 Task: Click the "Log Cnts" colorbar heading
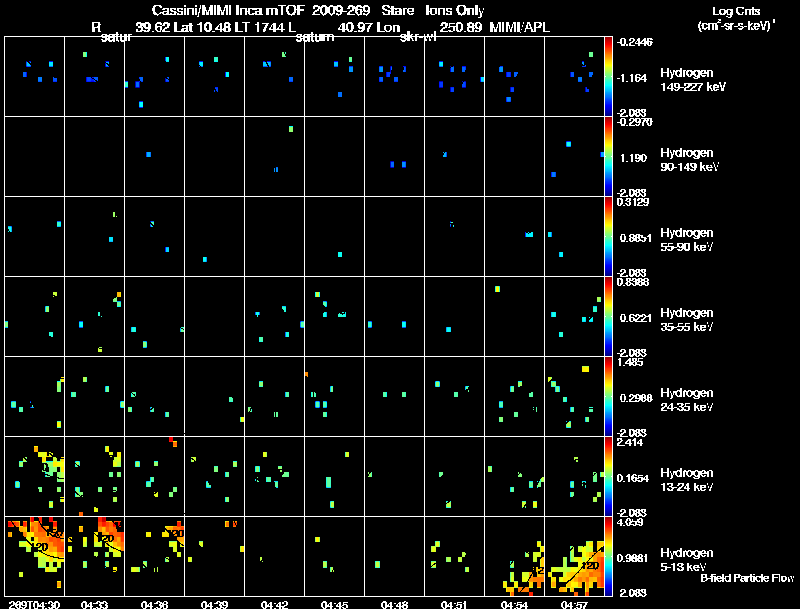[736, 12]
